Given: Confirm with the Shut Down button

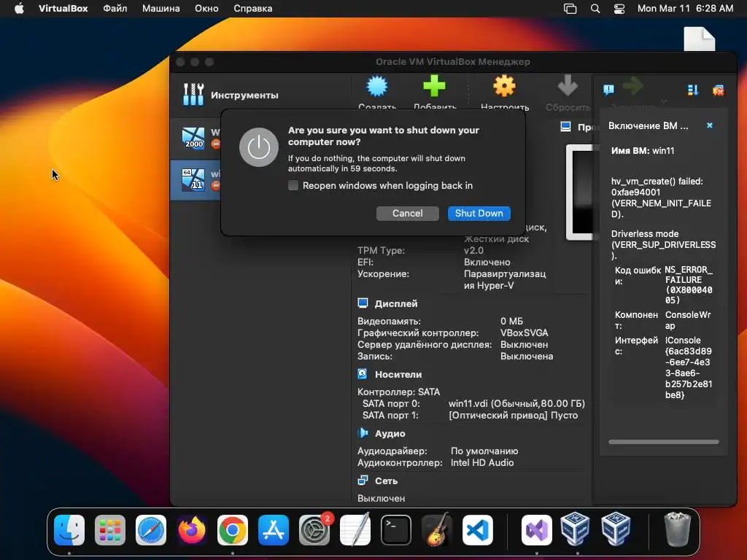Looking at the screenshot, I should point(479,214).
